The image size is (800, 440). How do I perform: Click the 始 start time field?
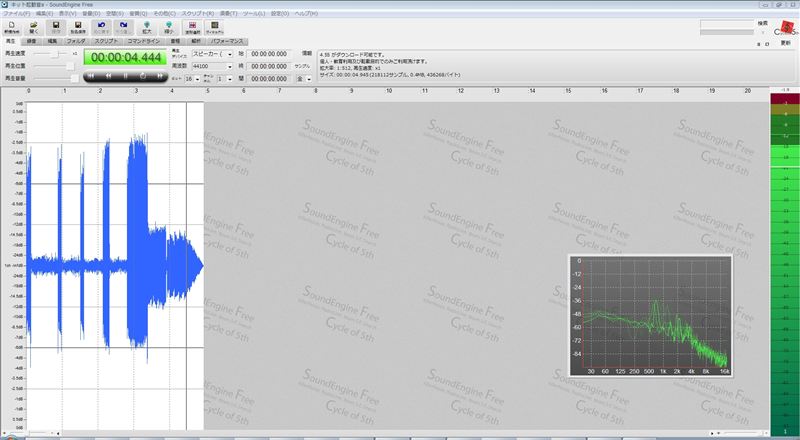[x=269, y=54]
